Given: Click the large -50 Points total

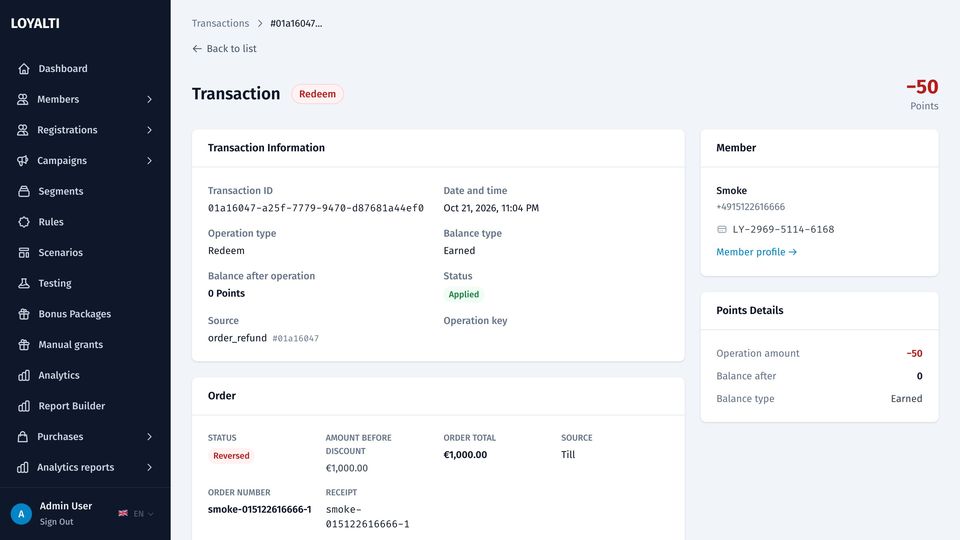Looking at the screenshot, I should 922,87.
